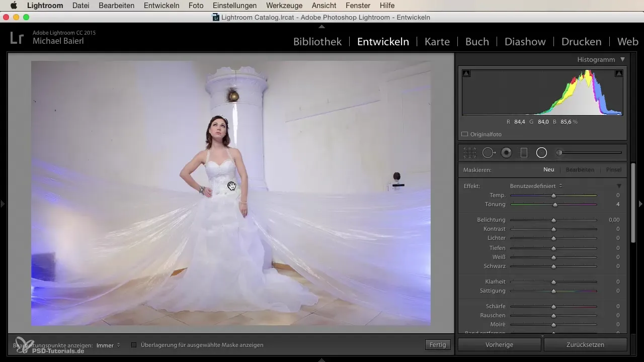
Task: Open the Foto menu
Action: [196, 6]
